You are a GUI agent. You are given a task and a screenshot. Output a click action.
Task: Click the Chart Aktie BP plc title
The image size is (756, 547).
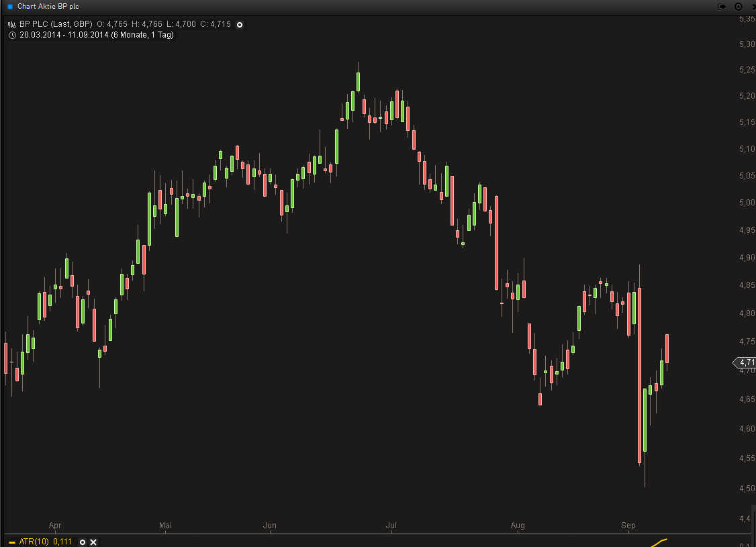pos(50,6)
